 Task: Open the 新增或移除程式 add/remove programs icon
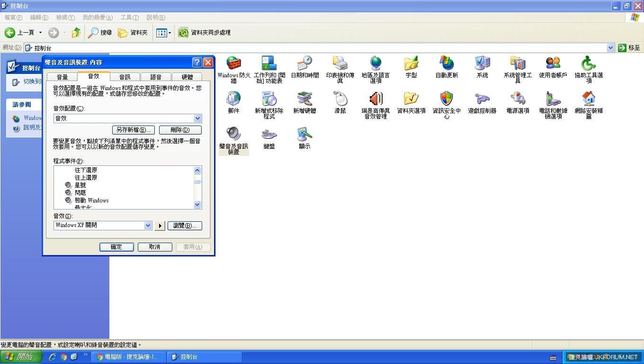pos(269,100)
